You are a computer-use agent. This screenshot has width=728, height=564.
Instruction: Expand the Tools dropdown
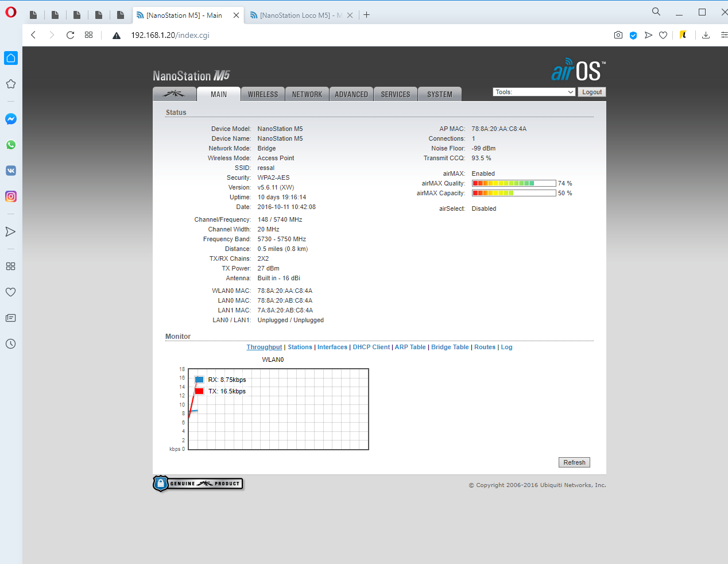click(x=534, y=92)
